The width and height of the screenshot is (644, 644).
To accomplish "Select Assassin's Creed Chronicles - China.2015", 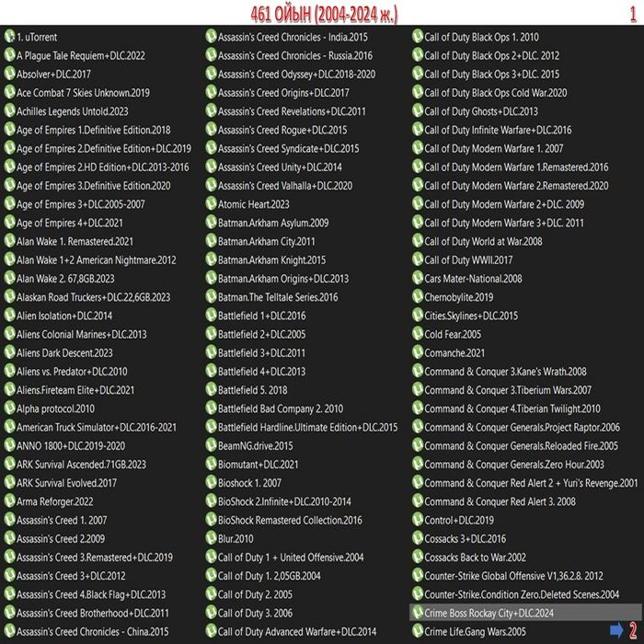I will pos(92,631).
